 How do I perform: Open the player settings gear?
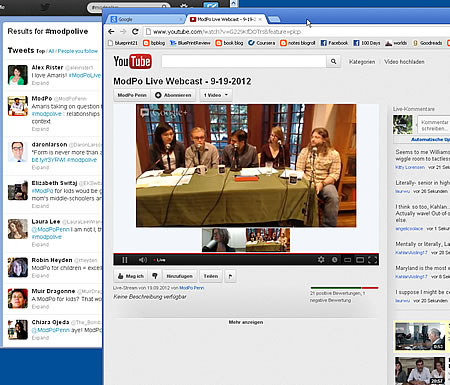click(321, 259)
